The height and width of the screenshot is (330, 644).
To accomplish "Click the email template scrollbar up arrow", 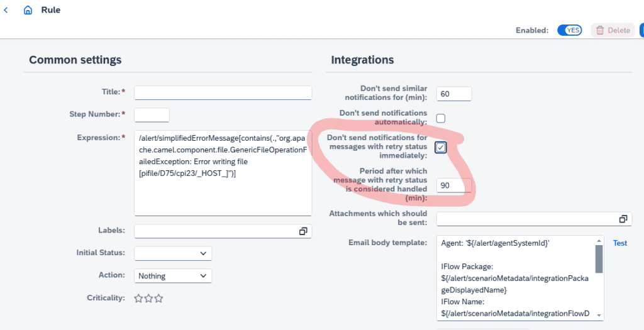I will 599,240.
